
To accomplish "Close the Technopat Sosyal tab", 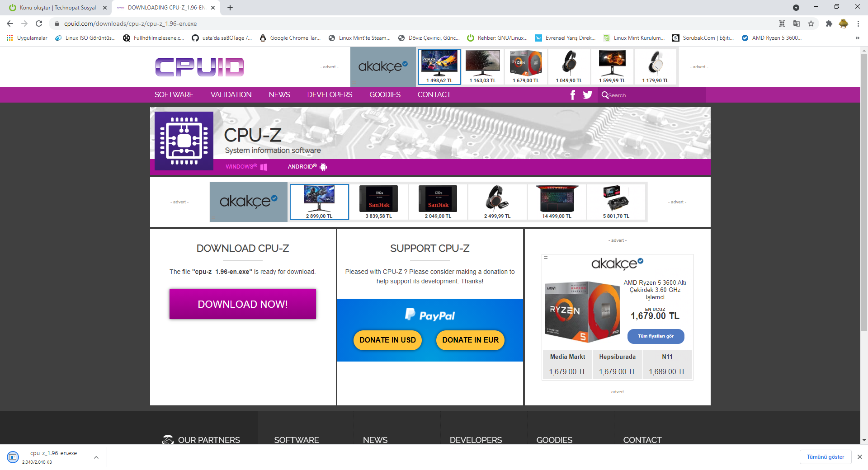I will tap(105, 8).
